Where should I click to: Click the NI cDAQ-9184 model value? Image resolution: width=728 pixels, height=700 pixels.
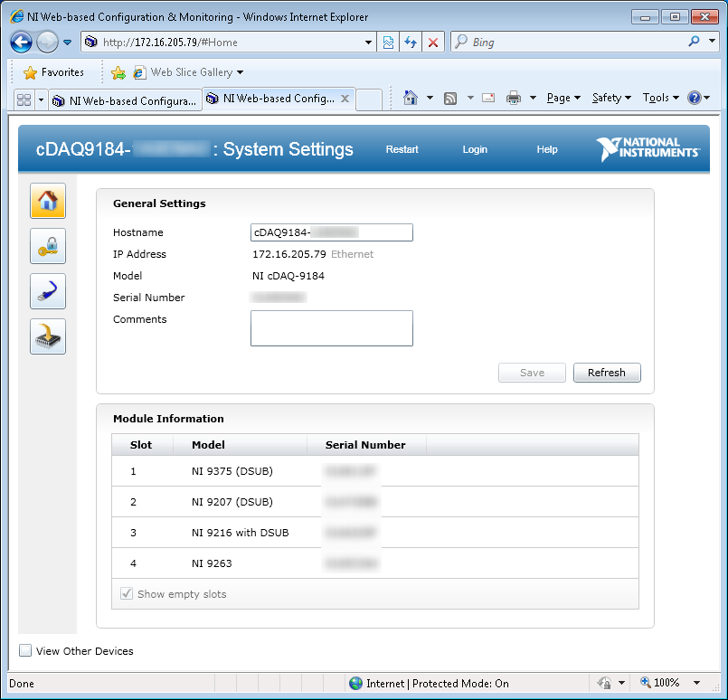click(x=288, y=276)
